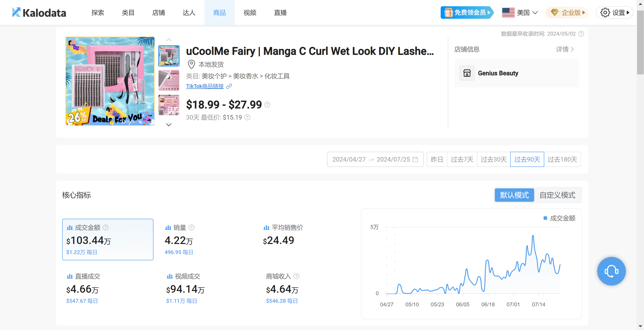Switch to 自定义模式 view
The image size is (644, 330).
click(x=557, y=195)
